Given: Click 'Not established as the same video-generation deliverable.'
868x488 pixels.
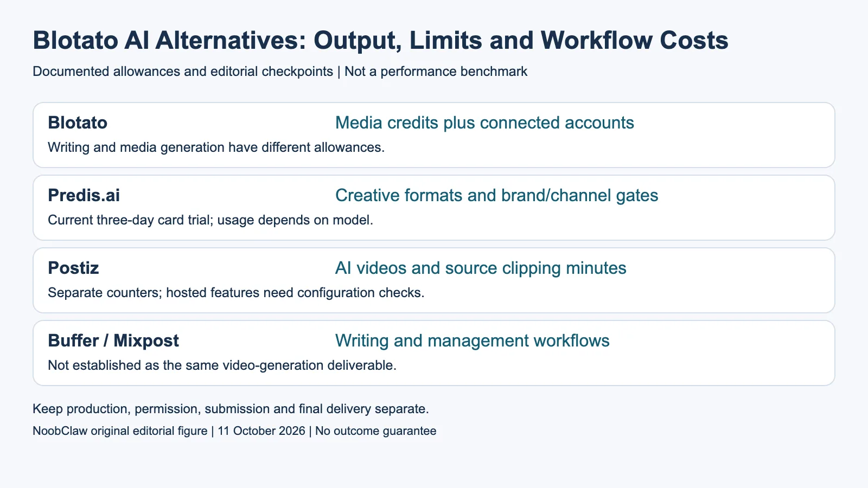Looking at the screenshot, I should [x=222, y=365].
